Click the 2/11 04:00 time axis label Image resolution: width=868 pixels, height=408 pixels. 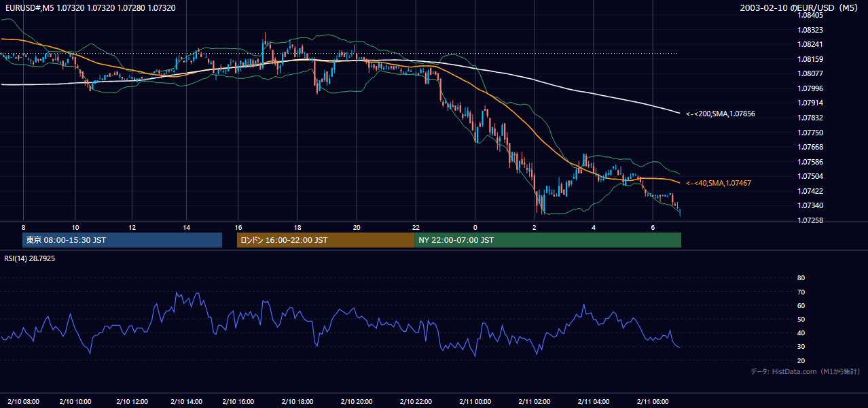click(594, 401)
